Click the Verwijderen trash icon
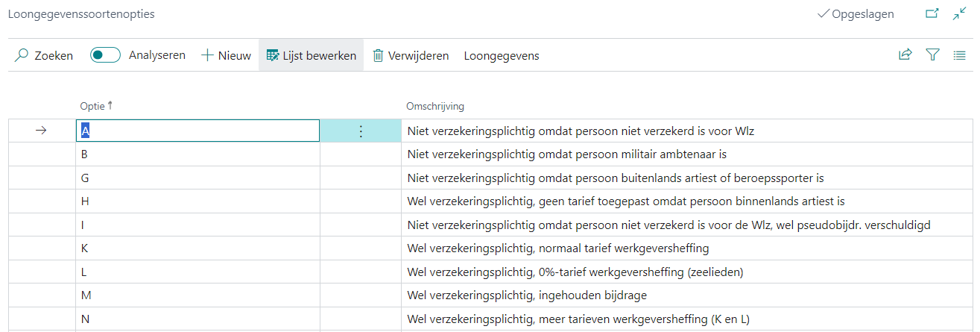 coord(379,55)
